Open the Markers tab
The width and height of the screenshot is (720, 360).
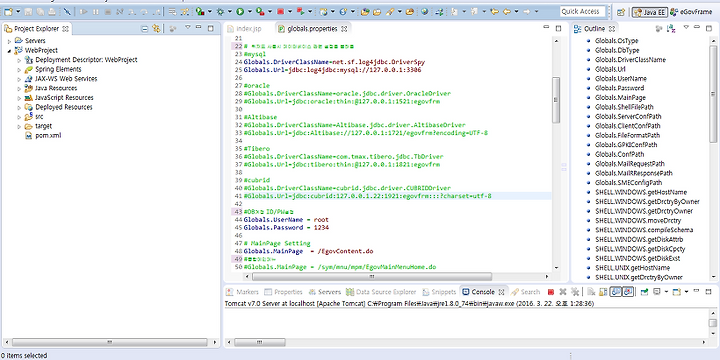pyautogui.click(x=242, y=292)
